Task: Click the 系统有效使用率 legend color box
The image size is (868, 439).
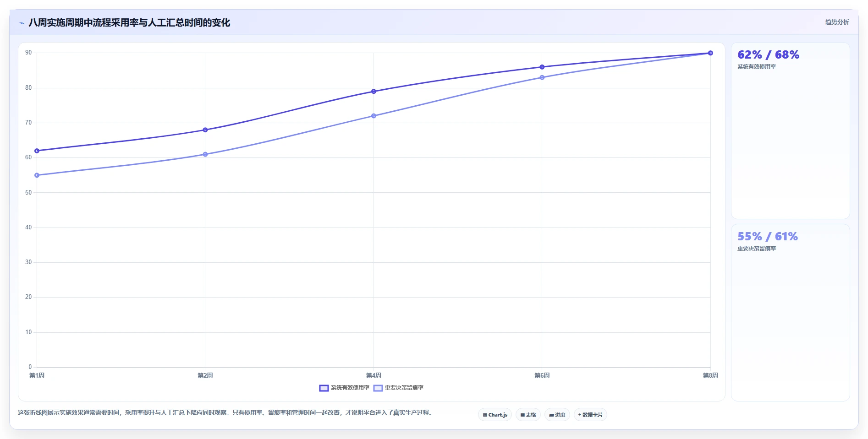Action: pyautogui.click(x=324, y=388)
